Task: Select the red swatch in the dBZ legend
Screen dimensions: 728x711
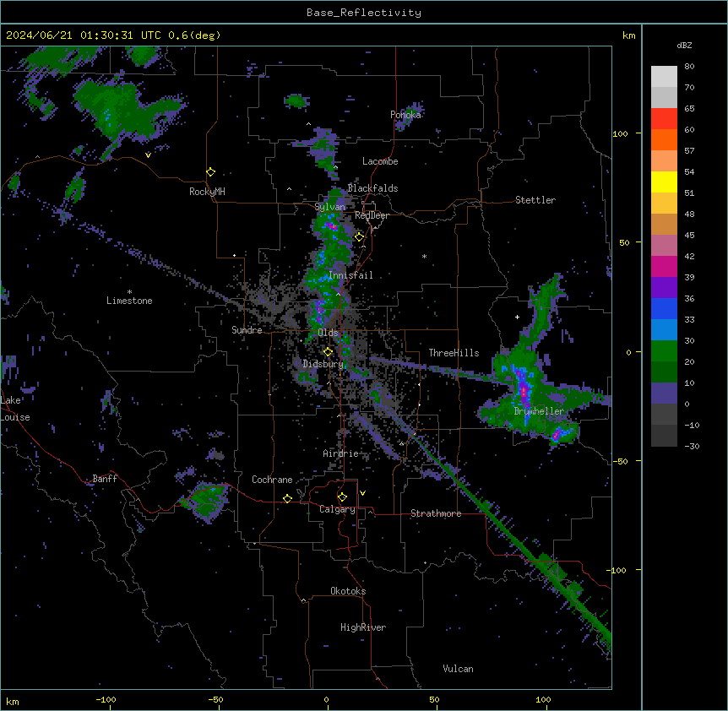Action: 664,119
